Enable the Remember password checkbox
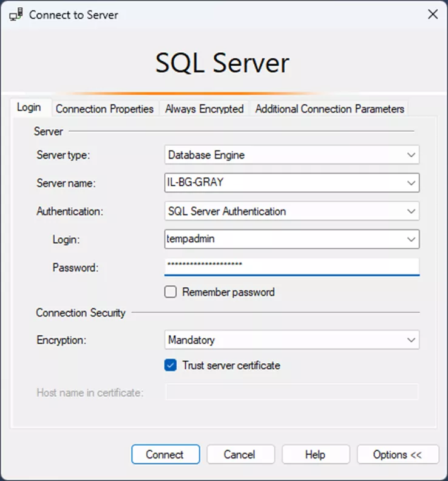 tap(171, 292)
